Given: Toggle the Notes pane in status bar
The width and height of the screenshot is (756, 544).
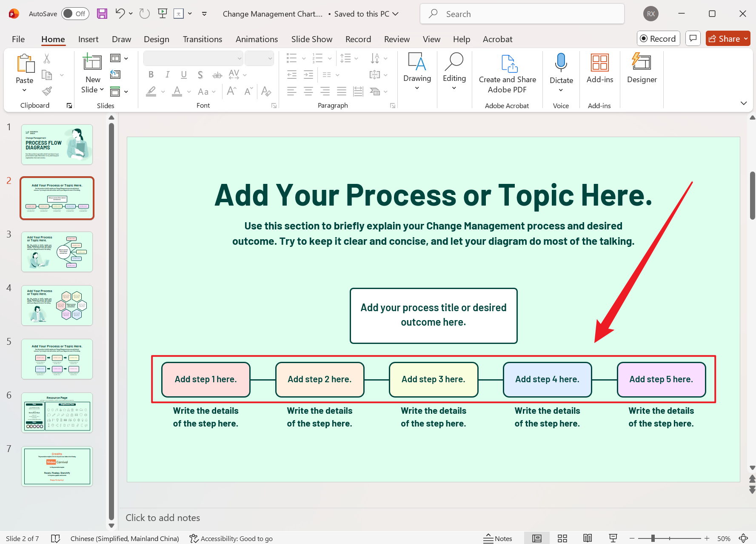Looking at the screenshot, I should 498,538.
